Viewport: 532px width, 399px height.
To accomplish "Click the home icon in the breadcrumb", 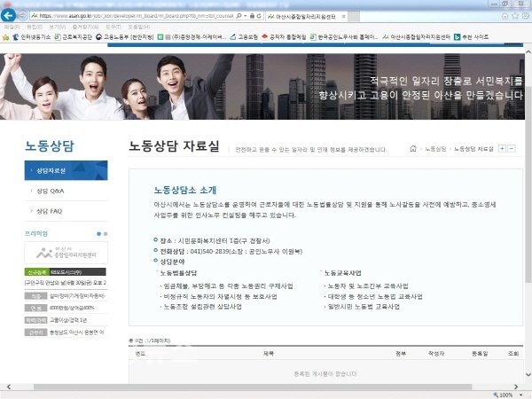I will point(413,149).
